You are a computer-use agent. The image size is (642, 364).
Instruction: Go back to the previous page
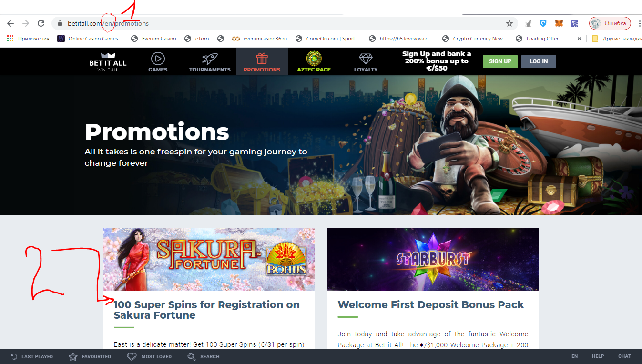(10, 23)
